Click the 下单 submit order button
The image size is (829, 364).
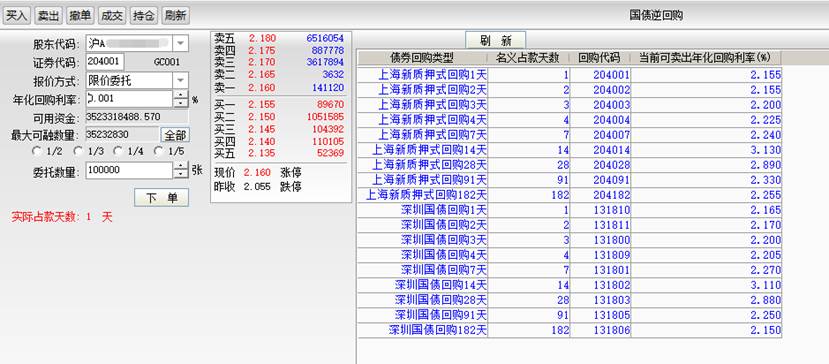coord(162,197)
